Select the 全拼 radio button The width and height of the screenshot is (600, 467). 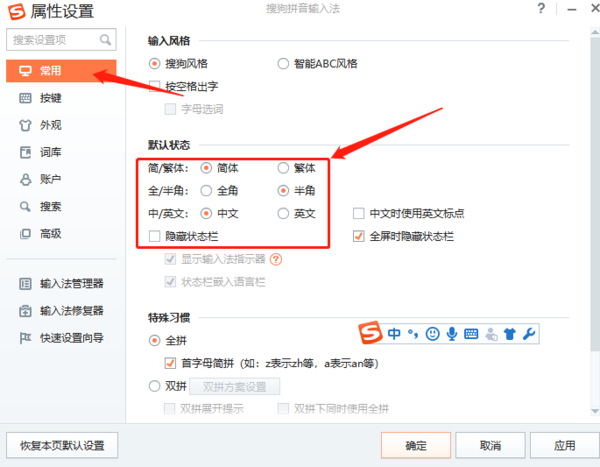[154, 340]
